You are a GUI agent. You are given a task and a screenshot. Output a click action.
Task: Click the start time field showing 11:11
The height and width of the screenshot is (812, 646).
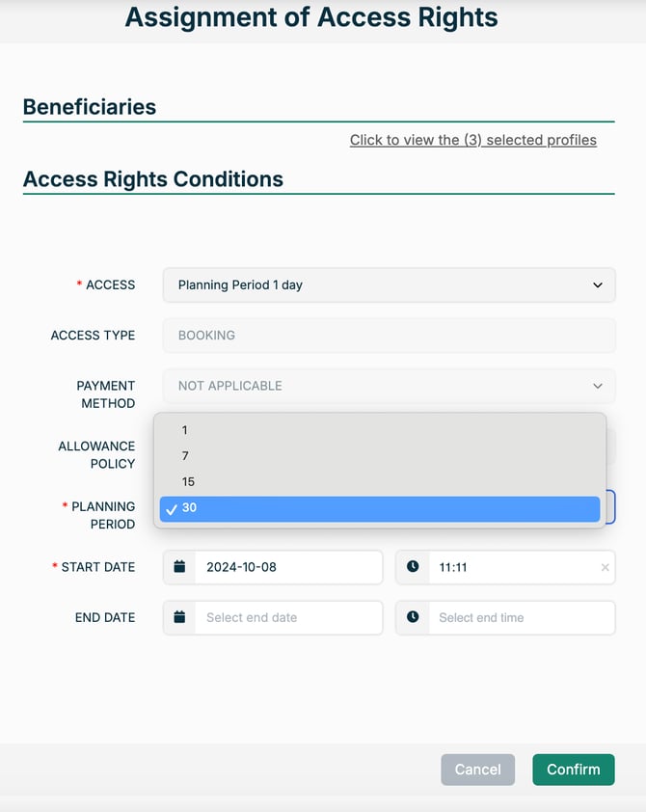(511, 567)
